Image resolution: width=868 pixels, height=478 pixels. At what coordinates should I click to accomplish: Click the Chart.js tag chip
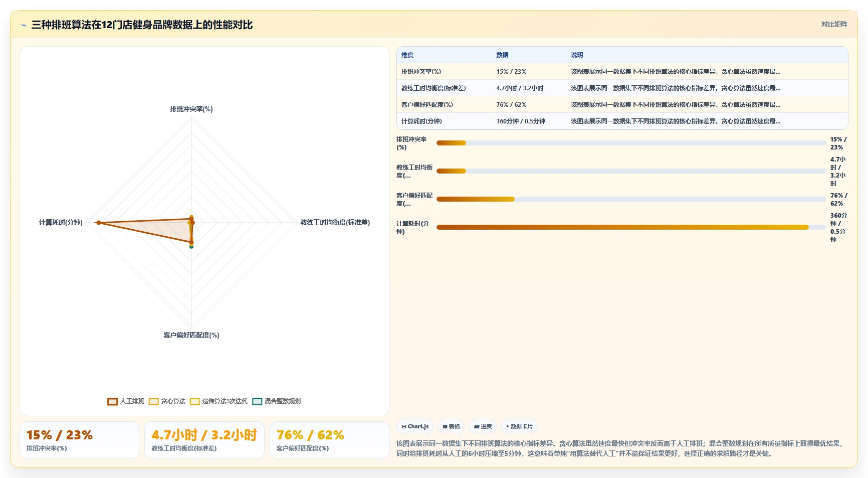415,426
